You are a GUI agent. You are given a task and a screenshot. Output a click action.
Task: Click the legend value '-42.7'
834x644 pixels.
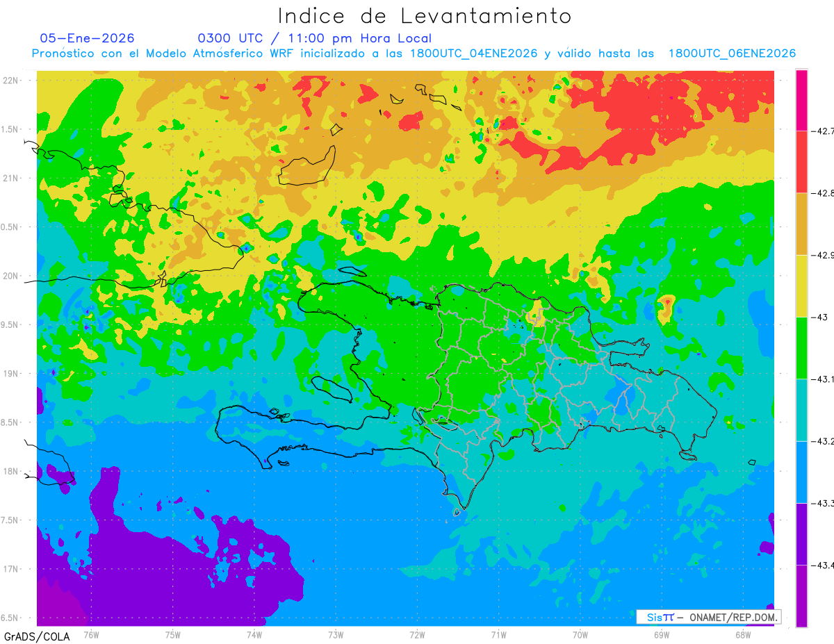(x=822, y=131)
